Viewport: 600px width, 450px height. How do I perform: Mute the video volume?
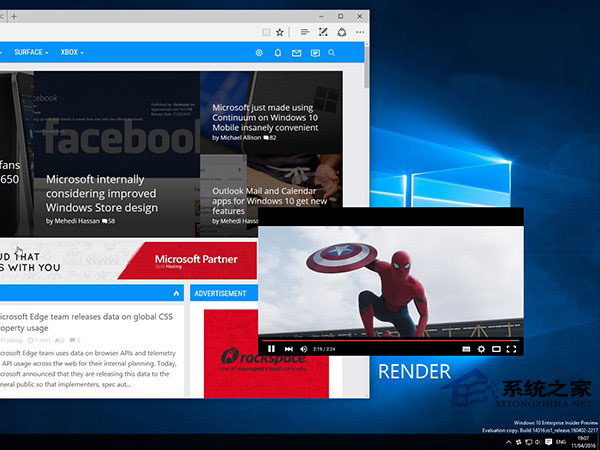304,349
